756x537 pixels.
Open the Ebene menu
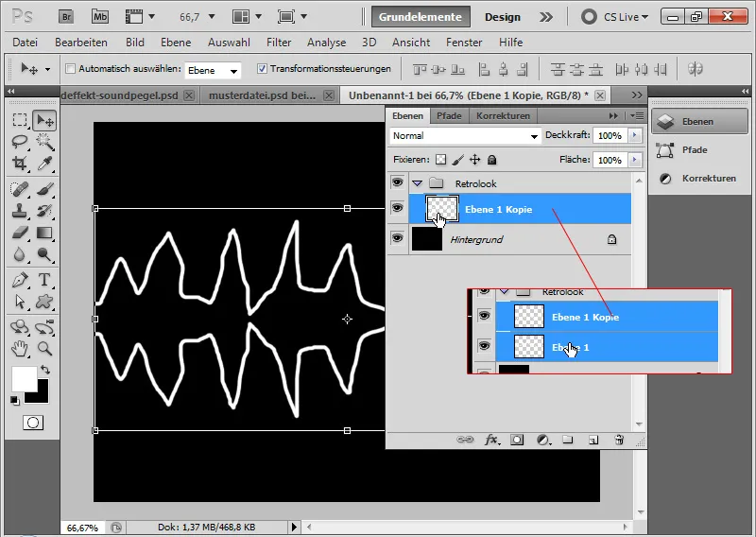(x=176, y=43)
